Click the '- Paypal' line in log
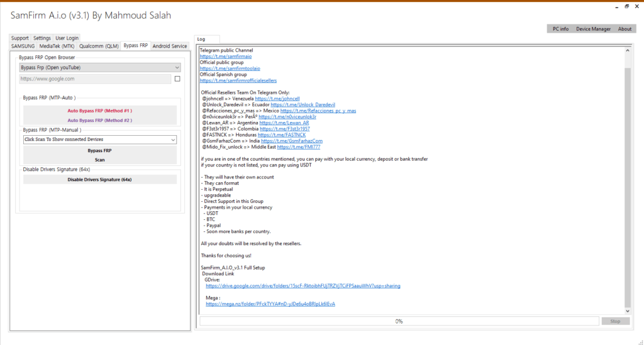644x345 pixels. click(x=212, y=226)
